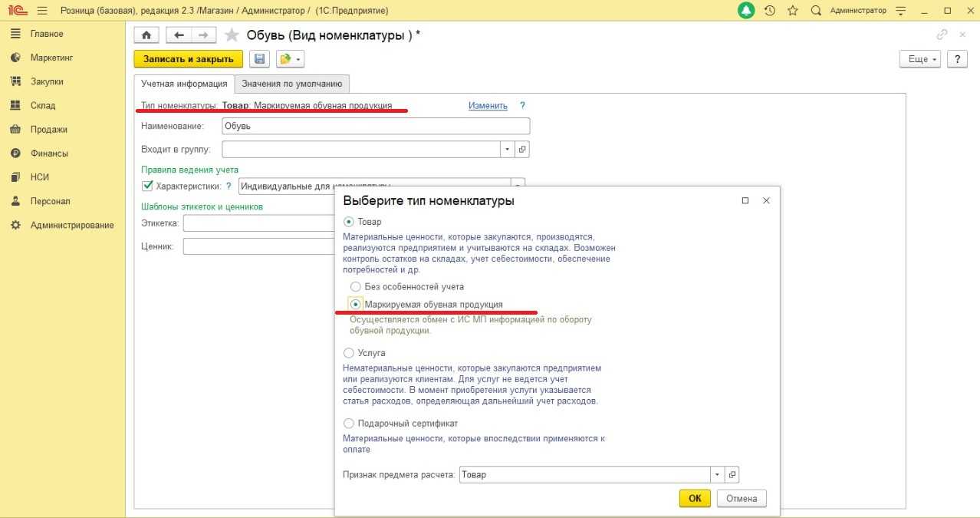Expand the 'Еще' menu button
Screen dimensions: 980x518
point(919,59)
